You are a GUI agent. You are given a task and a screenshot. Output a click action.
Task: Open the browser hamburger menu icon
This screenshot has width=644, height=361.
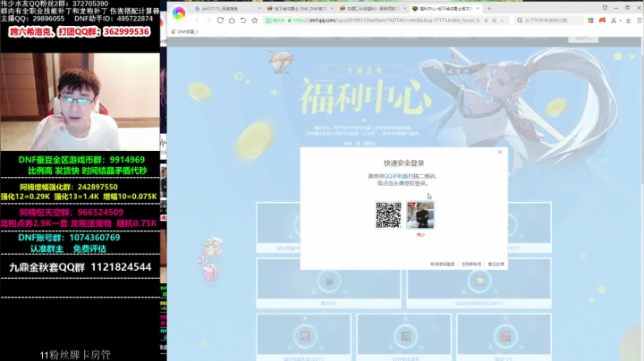tap(640, 20)
